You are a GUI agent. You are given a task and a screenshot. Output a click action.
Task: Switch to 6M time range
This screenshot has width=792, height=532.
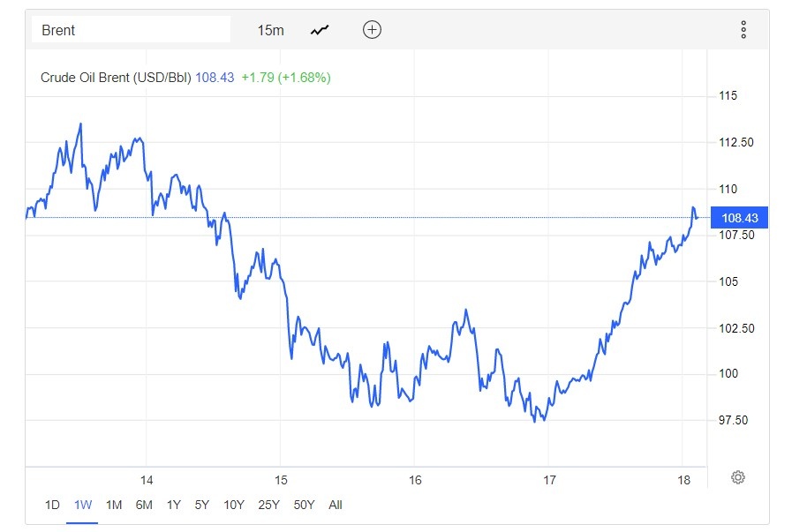tap(144, 505)
